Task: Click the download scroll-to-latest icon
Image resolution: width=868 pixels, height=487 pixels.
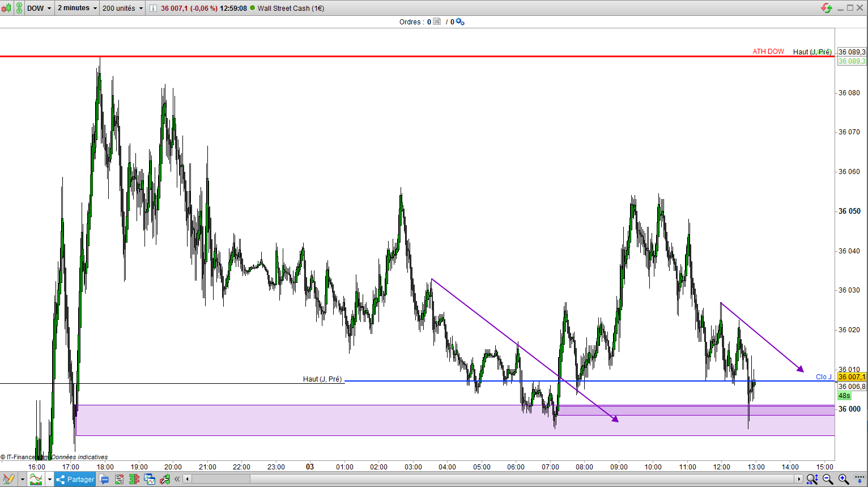Action: 860,479
